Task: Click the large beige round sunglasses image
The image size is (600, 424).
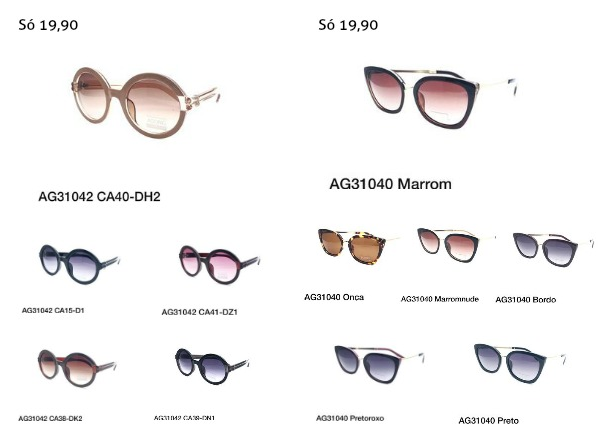Action: 145,102
